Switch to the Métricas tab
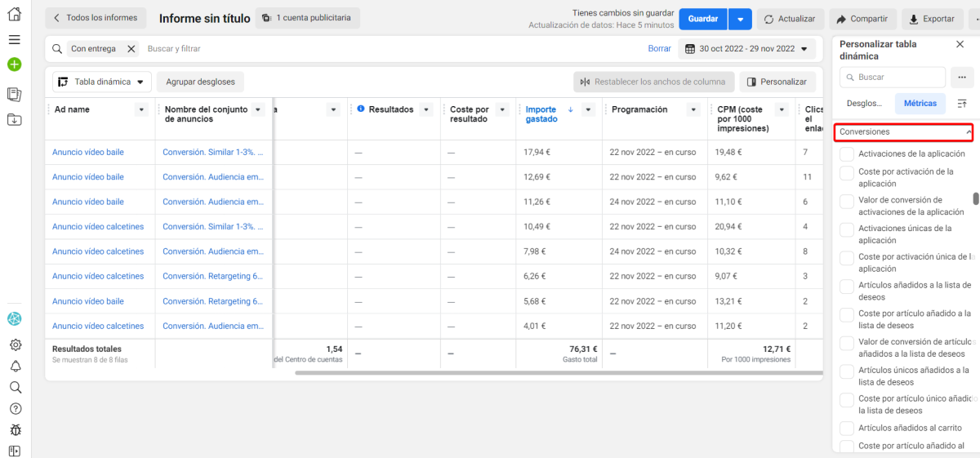980x458 pixels. coord(920,104)
